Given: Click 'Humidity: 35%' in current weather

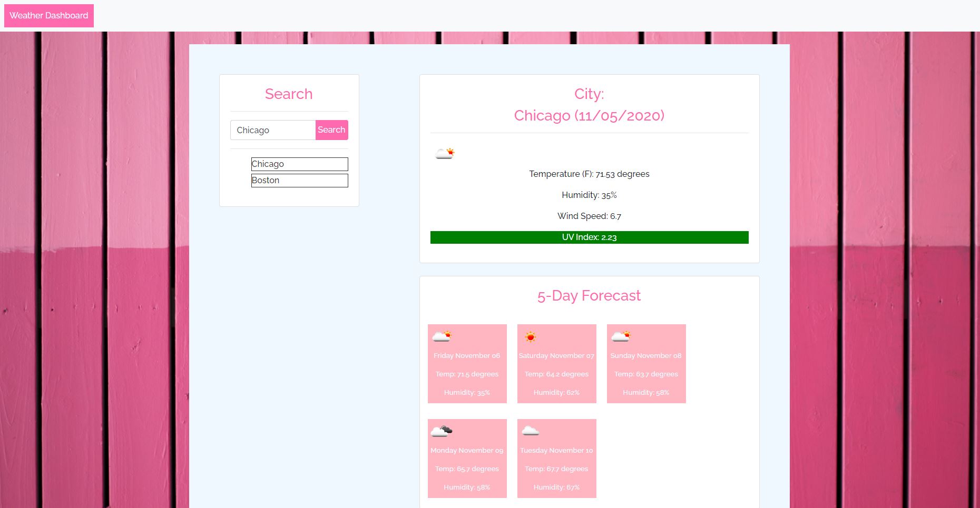Looking at the screenshot, I should point(589,195).
